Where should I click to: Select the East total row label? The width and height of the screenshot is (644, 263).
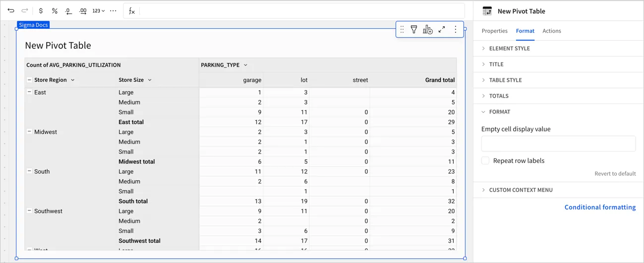(131, 122)
